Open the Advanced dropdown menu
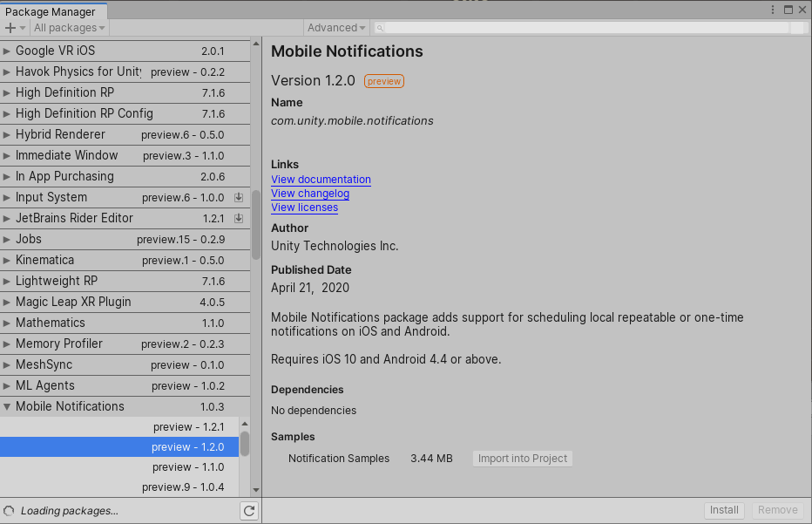Viewport: 812px width, 524px height. [x=336, y=28]
